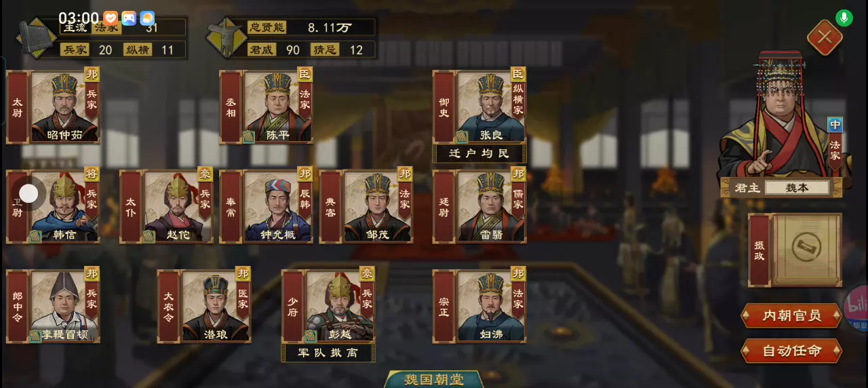Select the 廷尉 雷翳 official card
Viewport: 868px width, 388px height.
[x=479, y=206]
